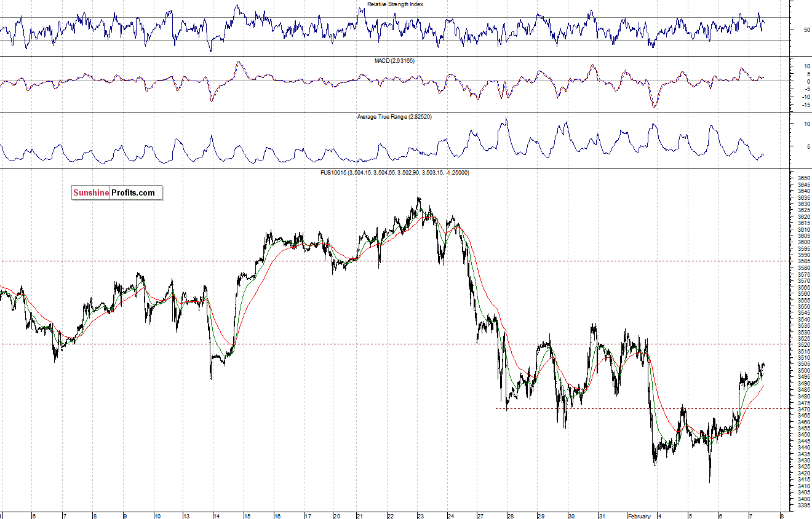
Task: Click date axis label 16
Action: pos(276,516)
